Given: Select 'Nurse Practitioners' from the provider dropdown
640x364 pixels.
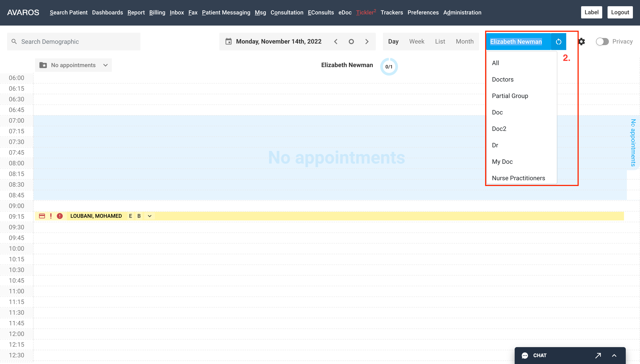Looking at the screenshot, I should (518, 178).
